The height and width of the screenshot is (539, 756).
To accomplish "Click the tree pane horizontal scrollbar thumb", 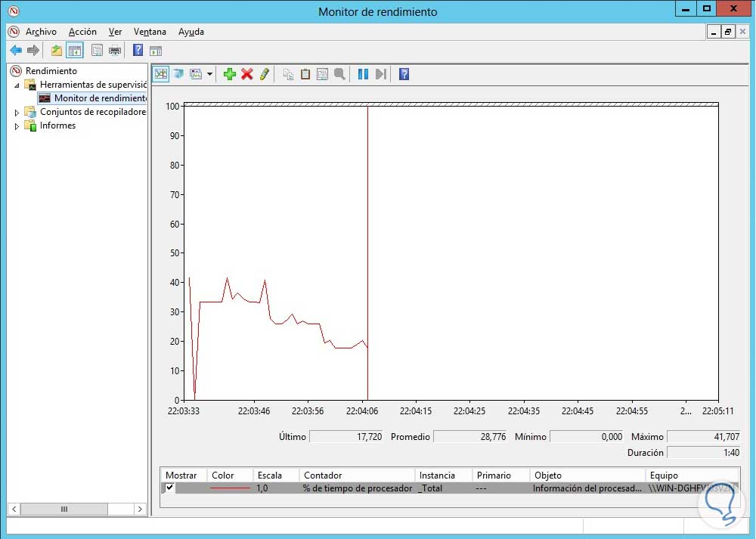I will pyautogui.click(x=64, y=509).
